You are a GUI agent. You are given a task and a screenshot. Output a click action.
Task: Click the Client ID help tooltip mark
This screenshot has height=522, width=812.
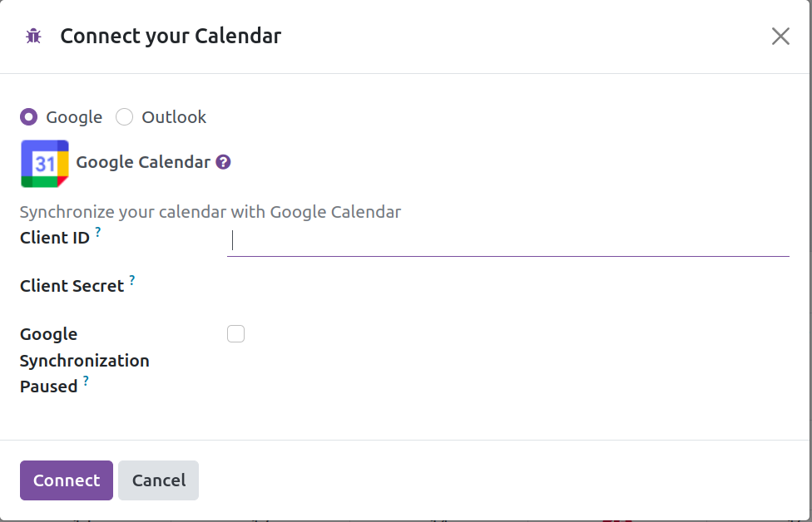click(98, 231)
